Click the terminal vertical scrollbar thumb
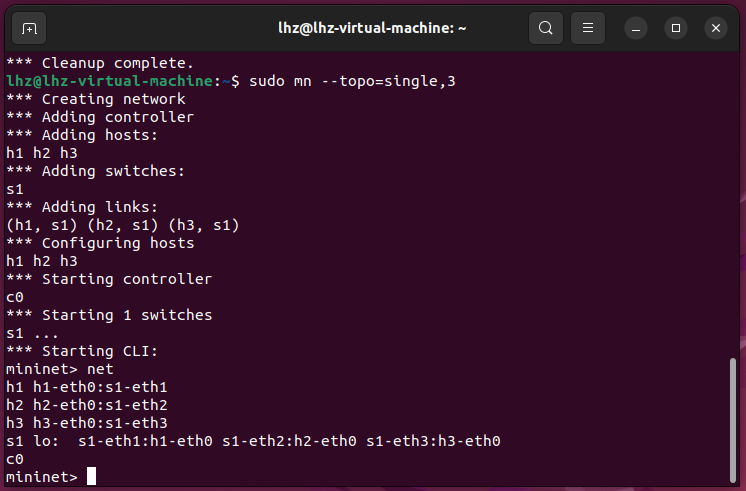This screenshot has width=746, height=491. [x=733, y=418]
